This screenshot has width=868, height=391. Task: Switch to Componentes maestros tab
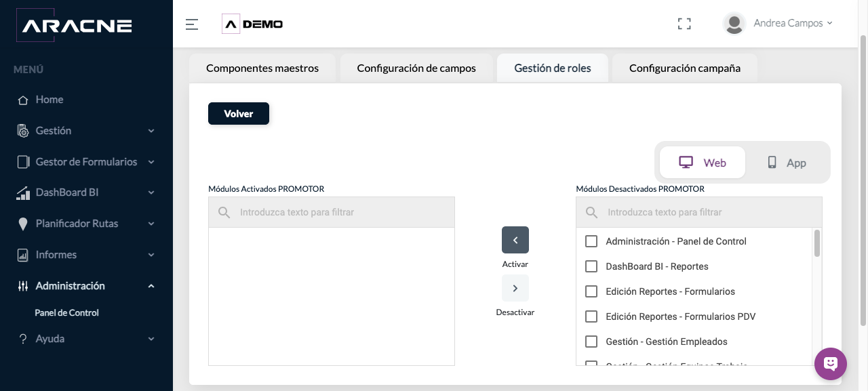click(x=262, y=68)
